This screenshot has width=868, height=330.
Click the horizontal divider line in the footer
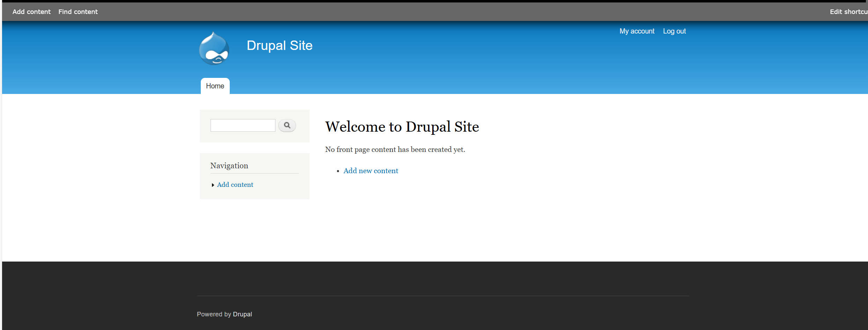pos(443,296)
